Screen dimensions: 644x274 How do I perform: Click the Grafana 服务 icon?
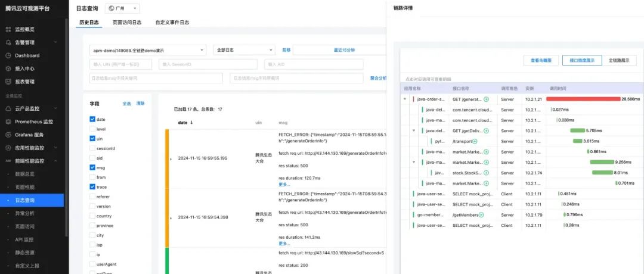pyautogui.click(x=8, y=135)
